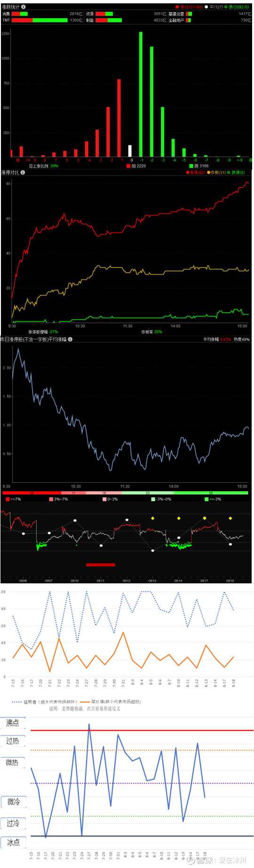This screenshot has width=254, height=868.
Task: Click the >=7% red legend swatch
Action: pos(8,499)
